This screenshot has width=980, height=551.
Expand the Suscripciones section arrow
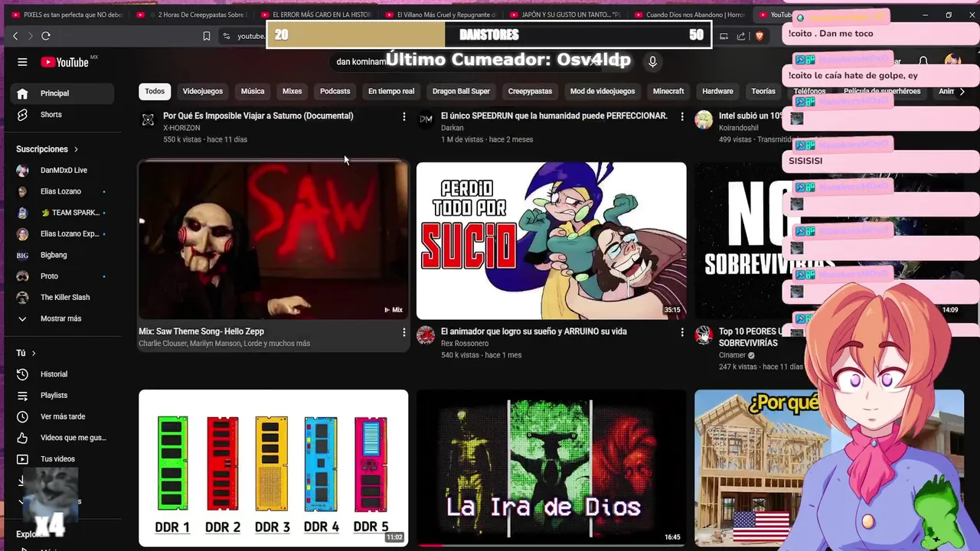tap(76, 149)
